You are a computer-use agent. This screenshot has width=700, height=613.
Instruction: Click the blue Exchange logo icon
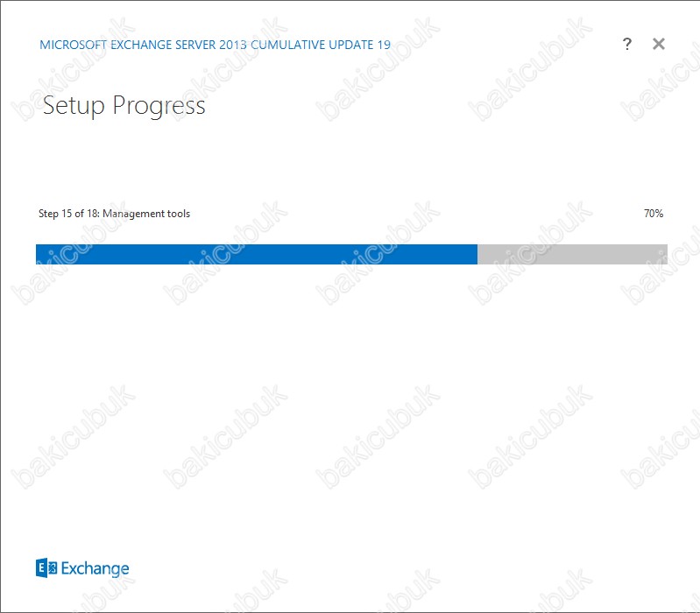point(46,567)
